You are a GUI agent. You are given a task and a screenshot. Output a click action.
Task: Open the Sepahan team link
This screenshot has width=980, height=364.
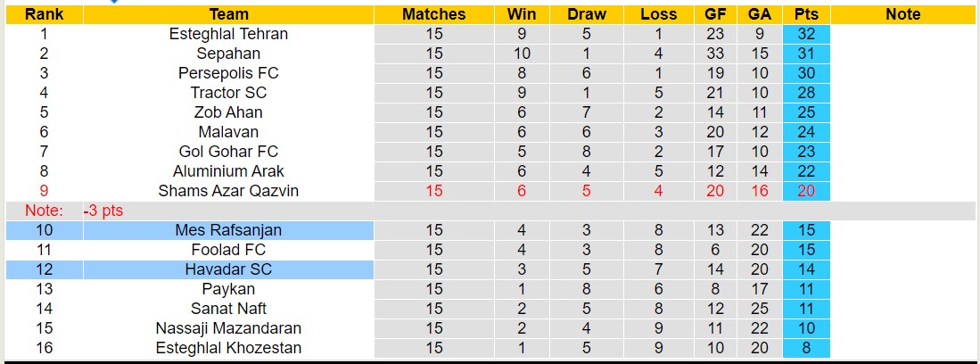point(228,54)
